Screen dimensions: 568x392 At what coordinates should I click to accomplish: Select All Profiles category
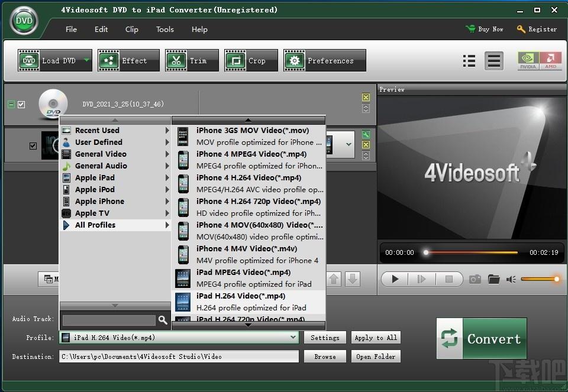pyautogui.click(x=115, y=225)
